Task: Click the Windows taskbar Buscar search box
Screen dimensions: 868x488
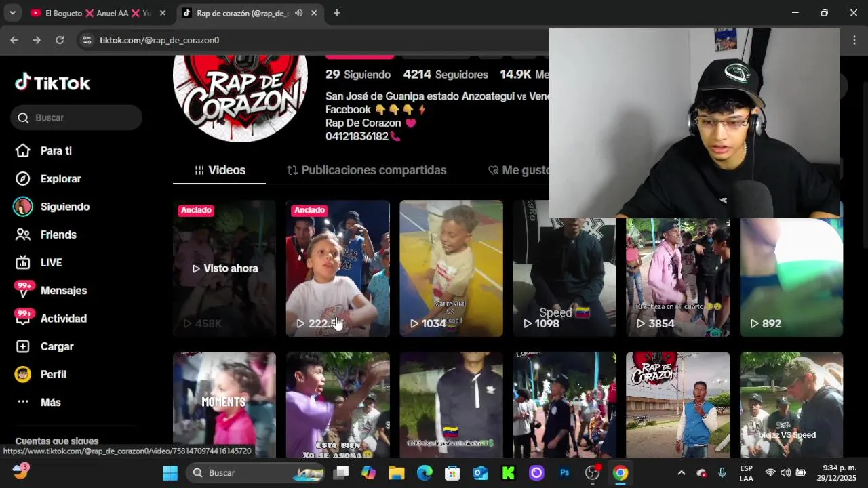Action: point(256,472)
